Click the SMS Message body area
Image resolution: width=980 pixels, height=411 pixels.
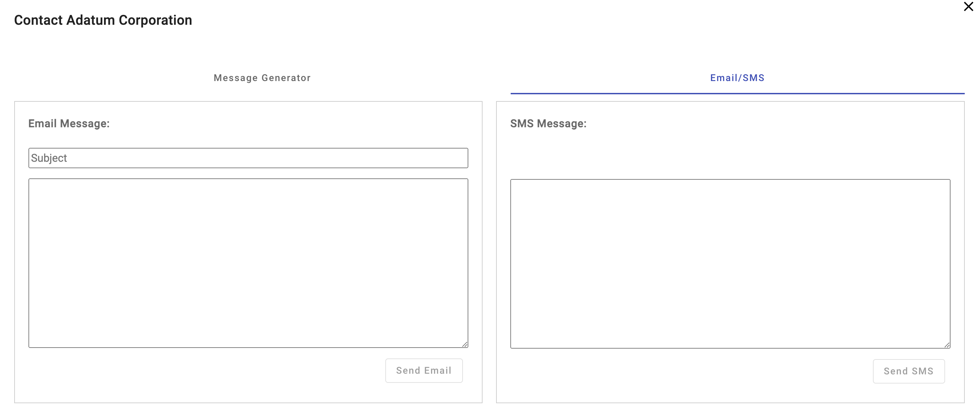[730, 263]
